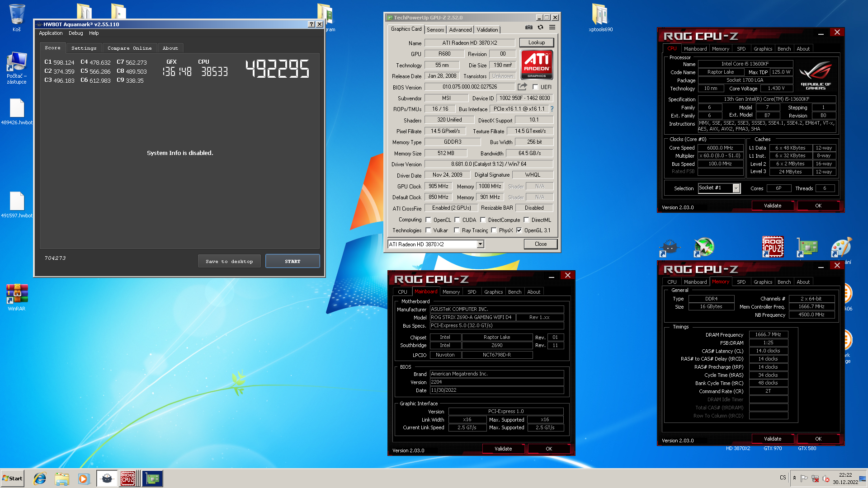Open the ATI Radeon HD 3870 X2 GPU selector dropdown
868x488 pixels.
pyautogui.click(x=436, y=244)
